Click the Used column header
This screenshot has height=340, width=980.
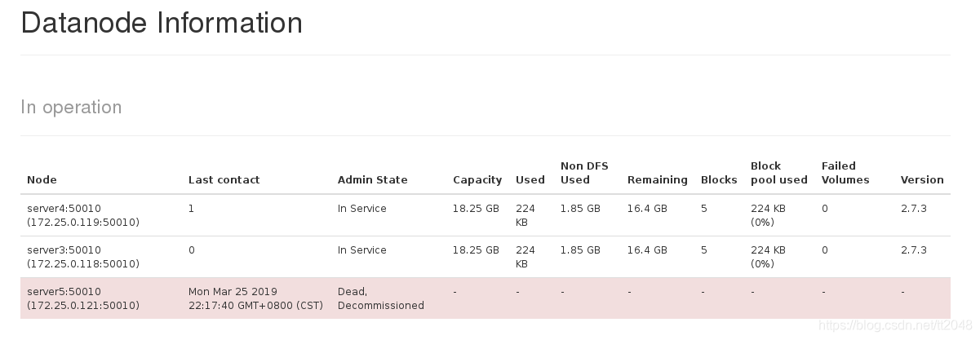[x=530, y=180]
